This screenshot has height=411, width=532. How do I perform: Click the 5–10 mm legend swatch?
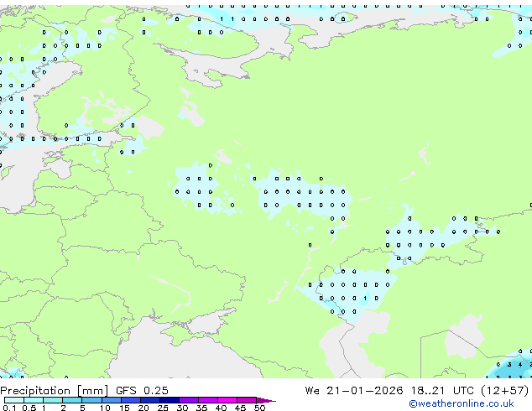point(91,400)
